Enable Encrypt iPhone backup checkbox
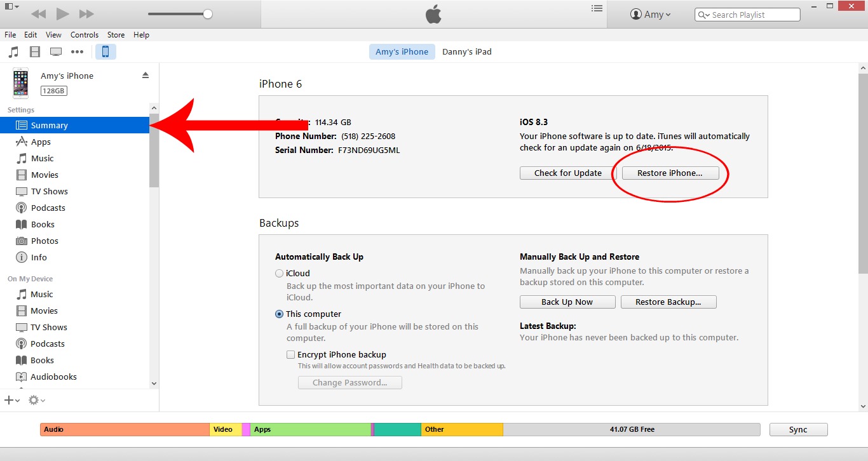This screenshot has height=461, width=868. (x=290, y=355)
